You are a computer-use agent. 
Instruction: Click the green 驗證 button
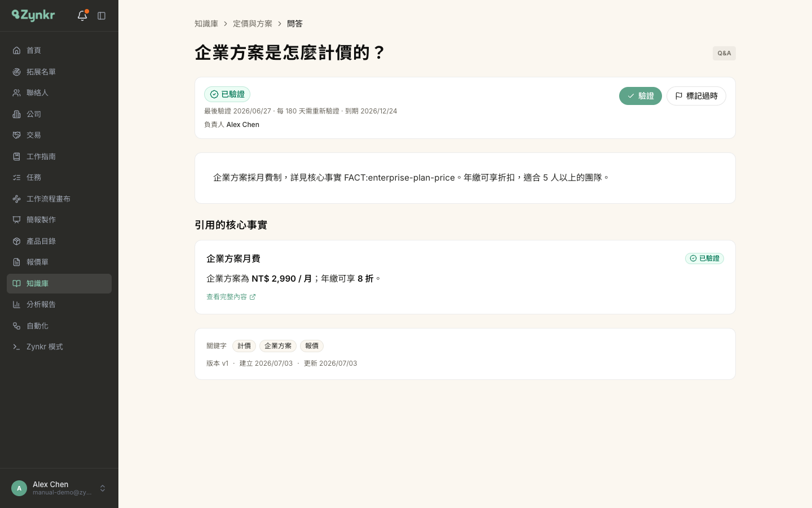click(x=641, y=96)
